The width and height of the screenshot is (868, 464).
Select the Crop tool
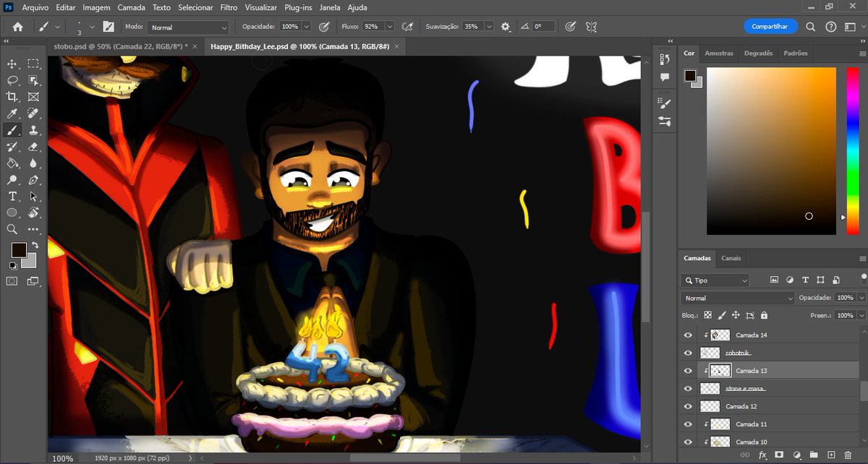tap(12, 97)
